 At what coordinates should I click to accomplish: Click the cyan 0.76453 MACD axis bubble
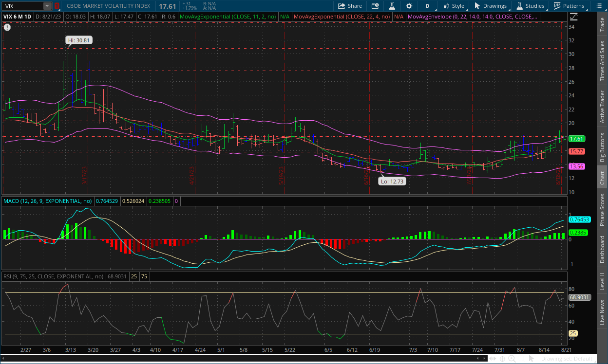pyautogui.click(x=579, y=219)
